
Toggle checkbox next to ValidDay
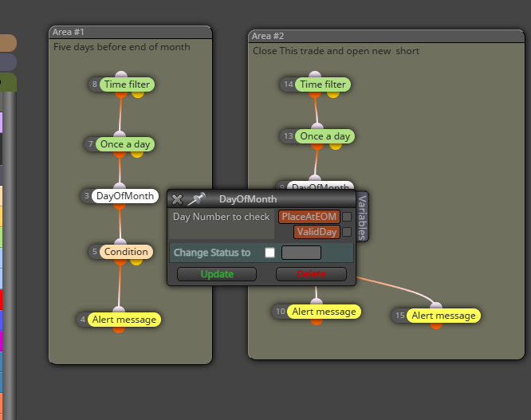(x=347, y=232)
